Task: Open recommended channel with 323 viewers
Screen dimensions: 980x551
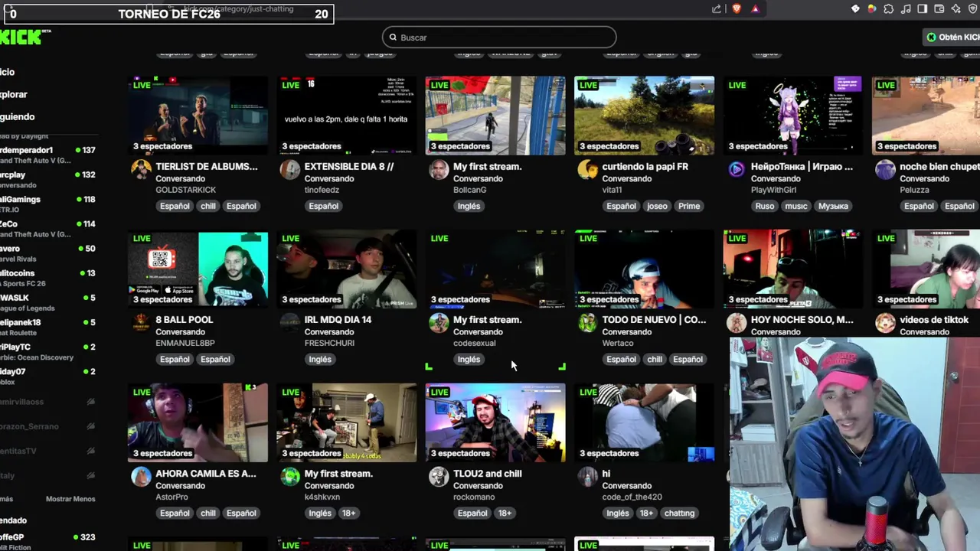Action: [x=49, y=542]
